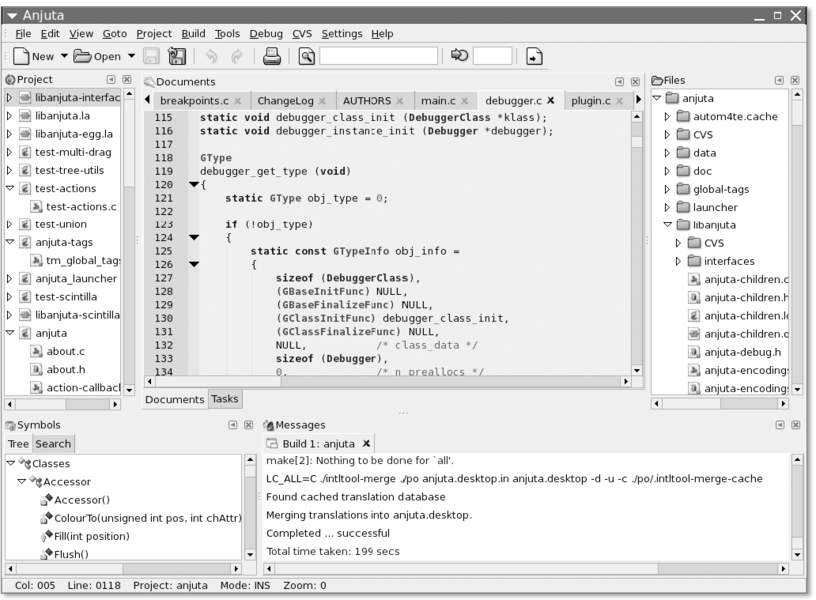Open the Build menu
816x600 pixels.
(x=193, y=33)
